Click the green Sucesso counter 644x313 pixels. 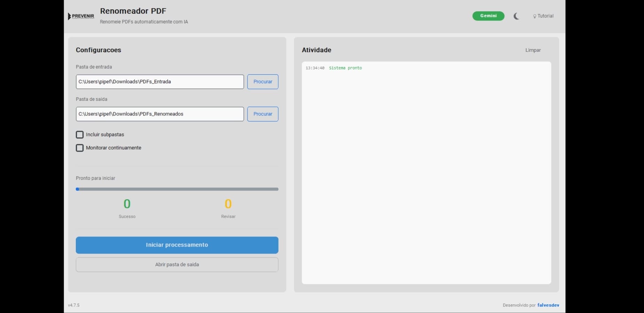tap(127, 204)
